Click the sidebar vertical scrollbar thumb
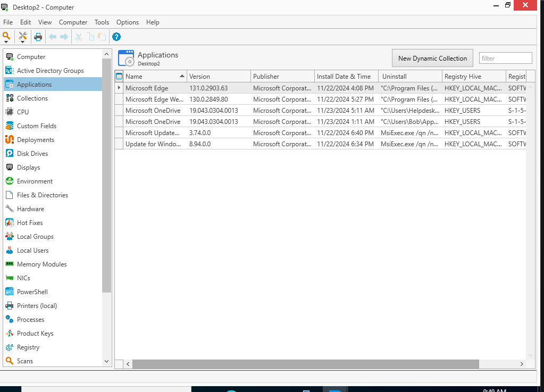The height and width of the screenshot is (392, 544). pos(106,176)
